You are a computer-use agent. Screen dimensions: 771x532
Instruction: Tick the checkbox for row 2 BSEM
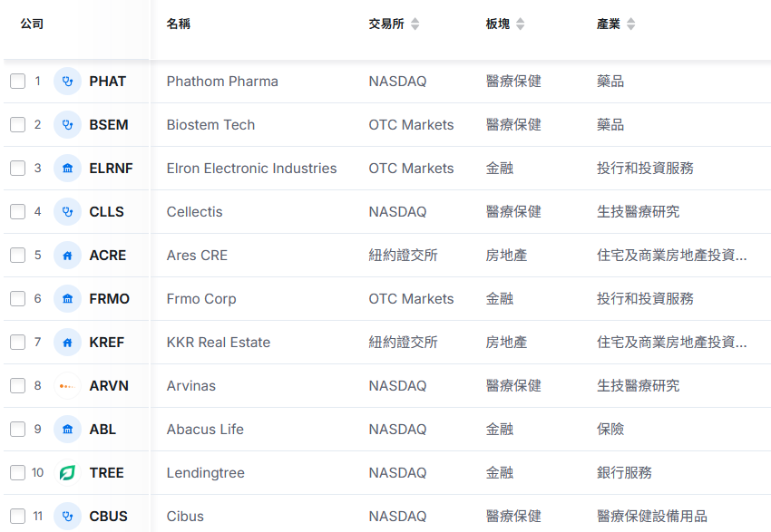(x=18, y=125)
